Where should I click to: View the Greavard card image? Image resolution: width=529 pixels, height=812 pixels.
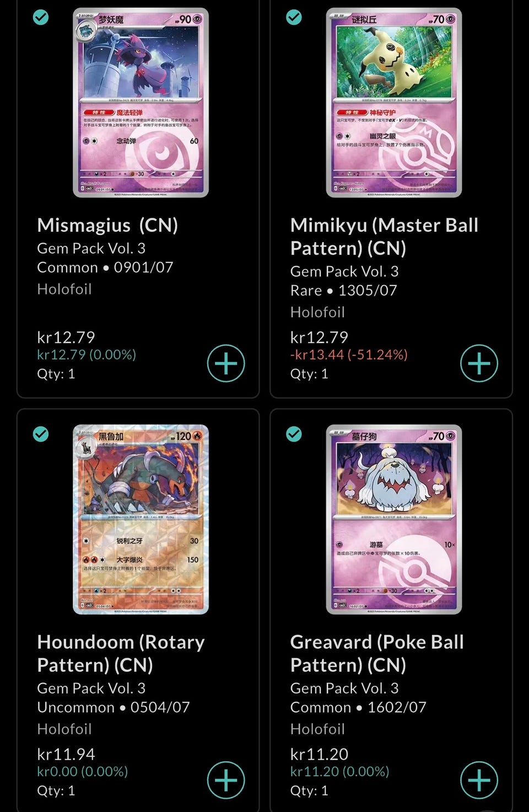(394, 519)
